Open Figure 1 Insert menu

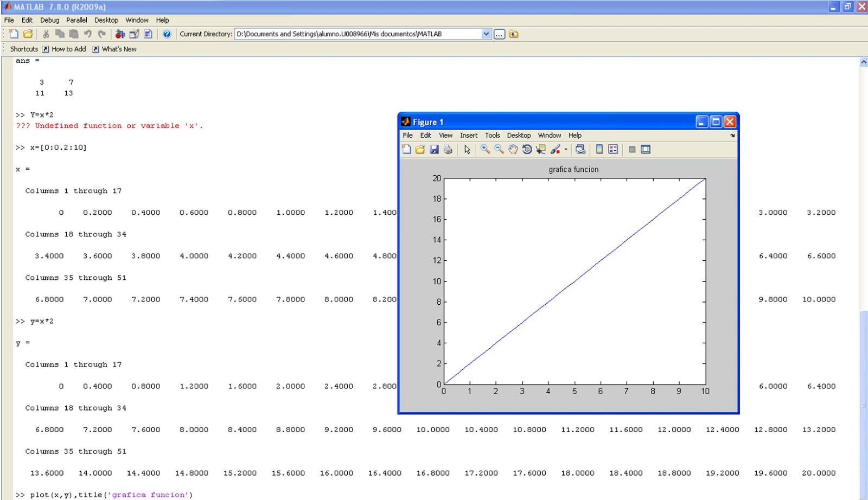point(469,136)
